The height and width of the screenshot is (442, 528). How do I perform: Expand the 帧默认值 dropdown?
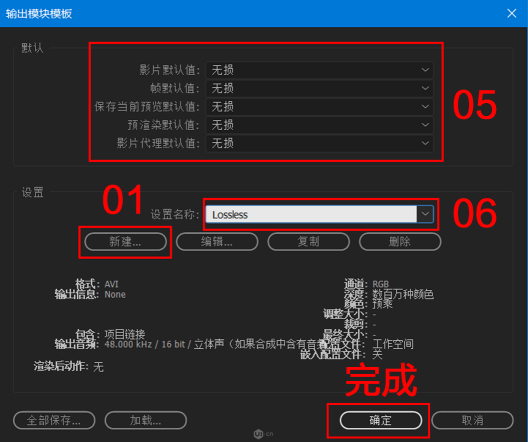(320, 88)
